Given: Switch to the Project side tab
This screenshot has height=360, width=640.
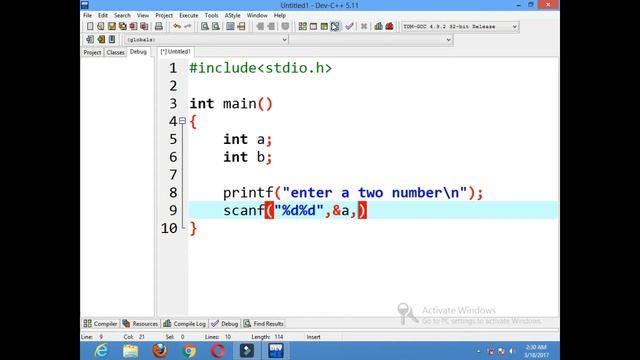Looking at the screenshot, I should pyautogui.click(x=92, y=53).
